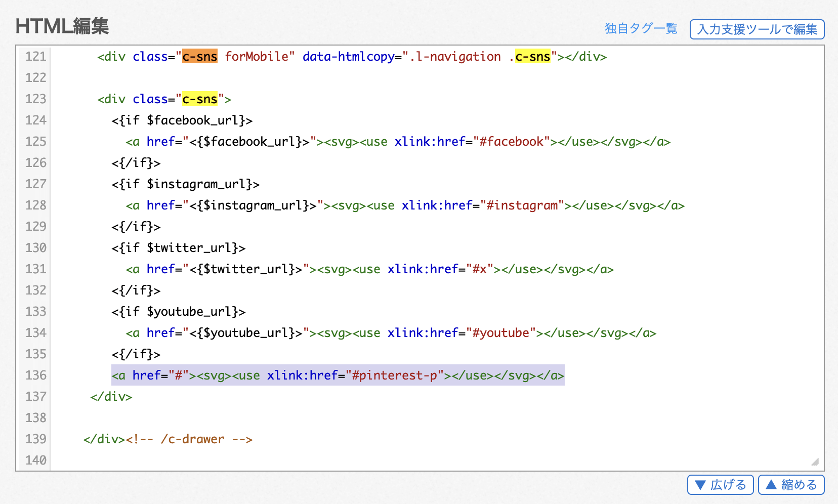Click <{$youtube_url}> href value
This screenshot has width=838, height=504.
point(246,333)
